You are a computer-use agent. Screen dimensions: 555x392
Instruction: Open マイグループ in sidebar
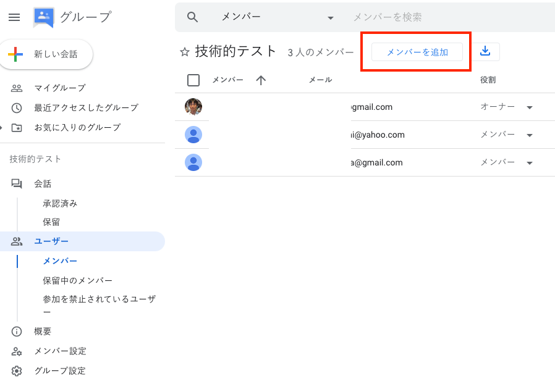click(x=60, y=88)
